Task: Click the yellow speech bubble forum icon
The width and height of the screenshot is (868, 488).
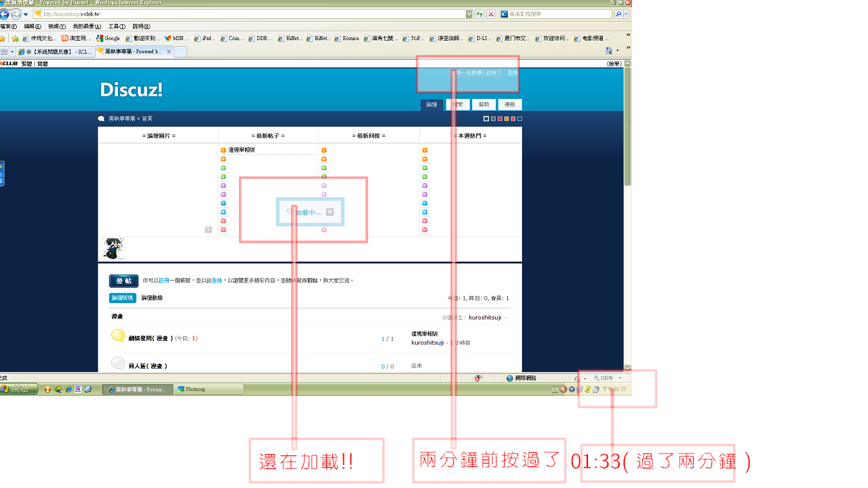Action: point(118,335)
